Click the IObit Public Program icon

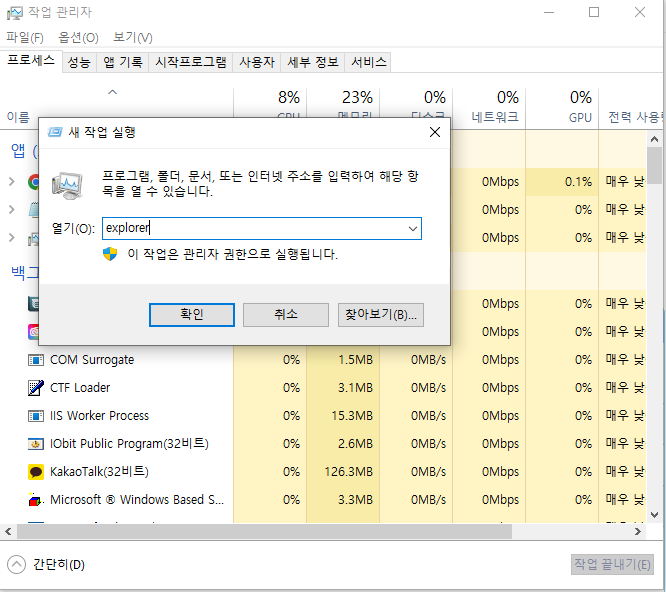tap(36, 444)
